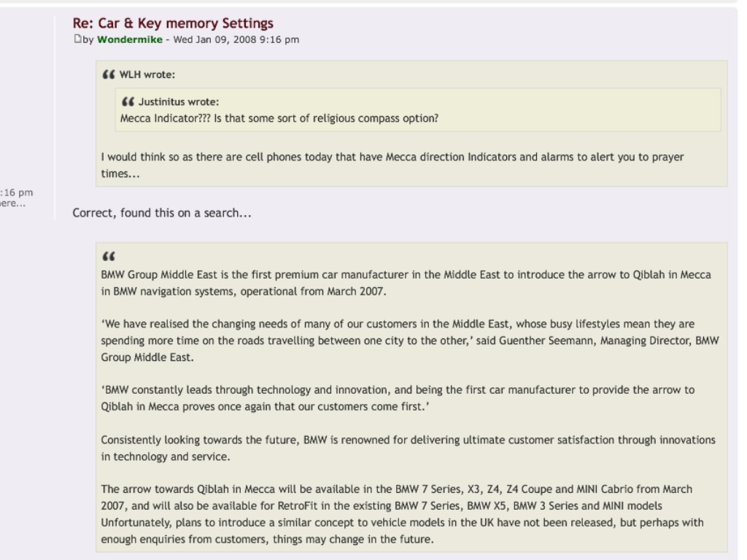Click the 'Justinitus wrote:' quote header

pyautogui.click(x=179, y=102)
